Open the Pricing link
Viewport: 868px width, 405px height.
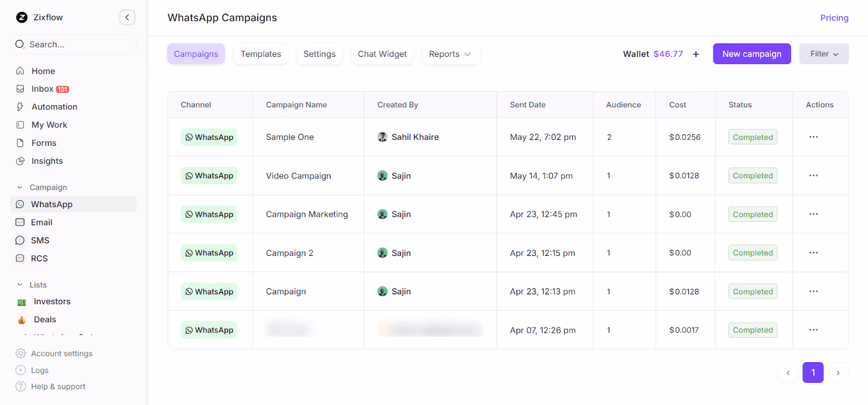(x=834, y=18)
